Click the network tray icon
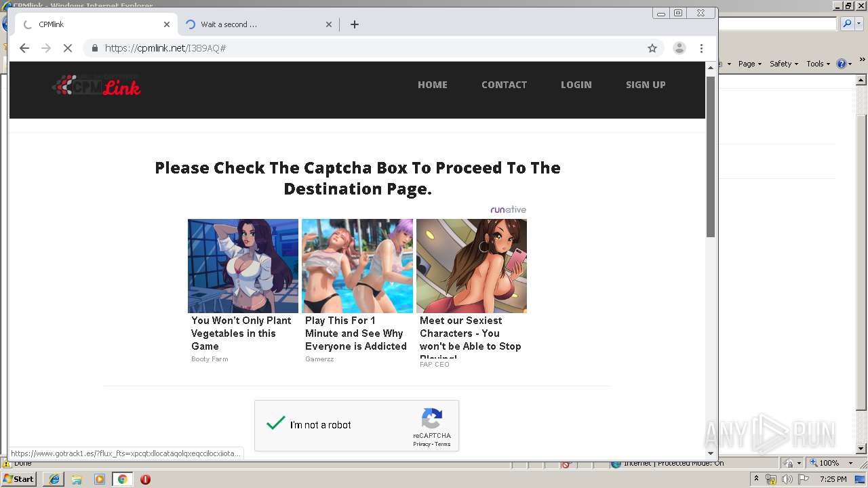The image size is (868, 488). [x=771, y=479]
